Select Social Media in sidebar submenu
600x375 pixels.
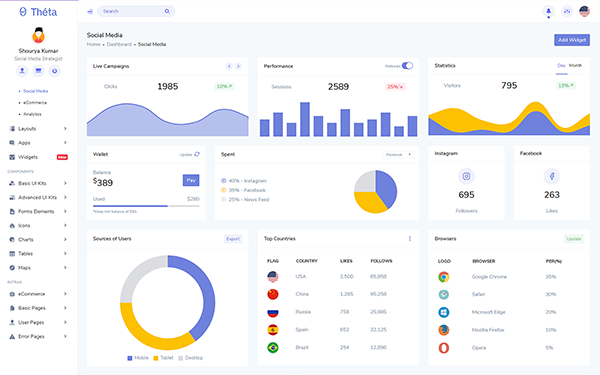point(36,91)
